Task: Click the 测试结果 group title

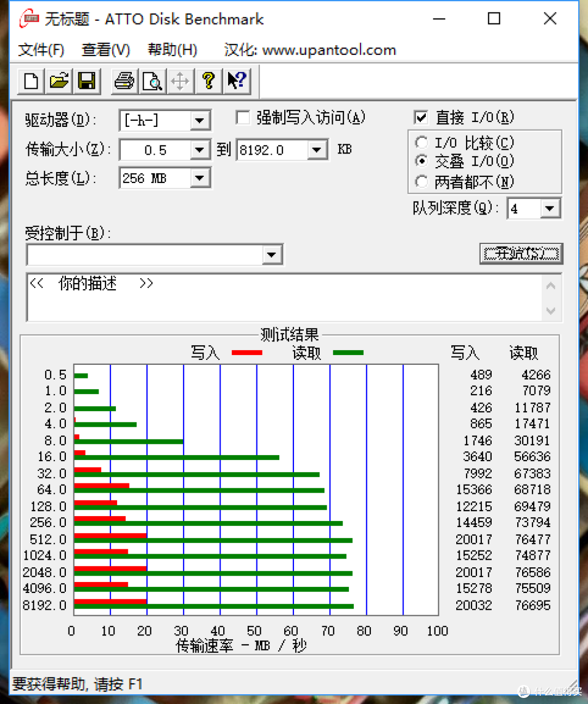Action: click(289, 334)
